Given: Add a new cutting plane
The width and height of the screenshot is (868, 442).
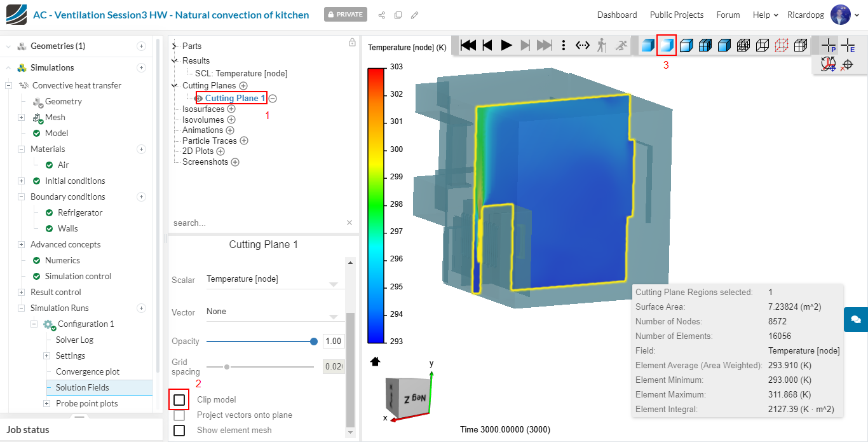Looking at the screenshot, I should [x=243, y=86].
